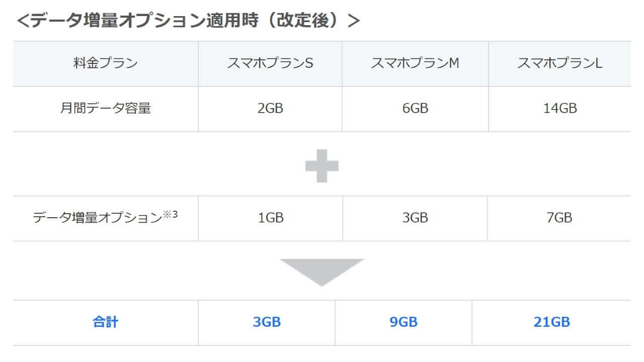Select the 月間データ容量 row label
Viewport: 644px width, 362px height.
(106, 109)
